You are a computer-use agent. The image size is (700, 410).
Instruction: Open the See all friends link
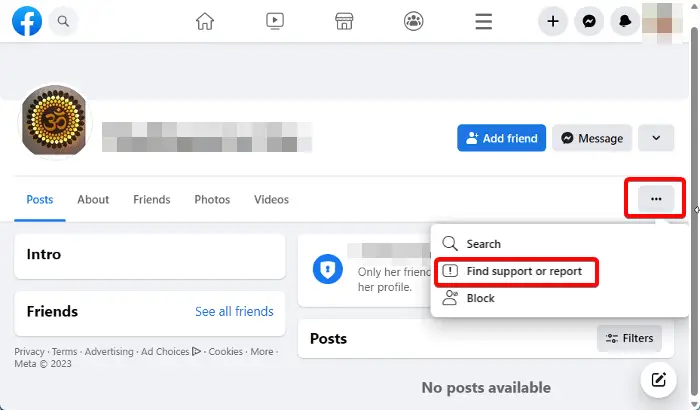234,311
